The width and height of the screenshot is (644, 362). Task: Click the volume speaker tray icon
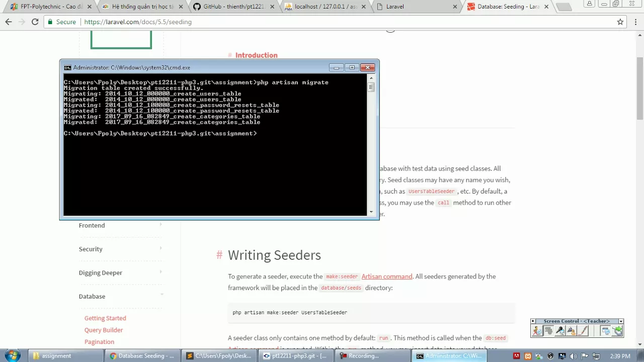pos(573,356)
